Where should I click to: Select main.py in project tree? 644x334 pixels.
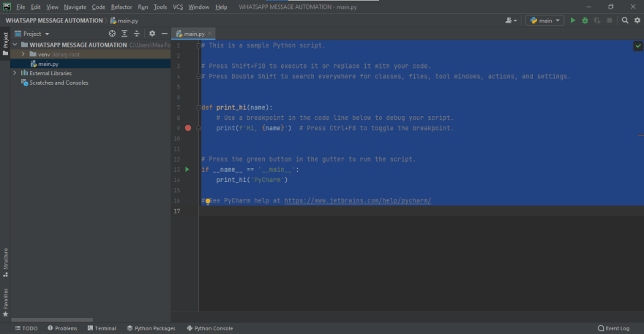coord(48,64)
